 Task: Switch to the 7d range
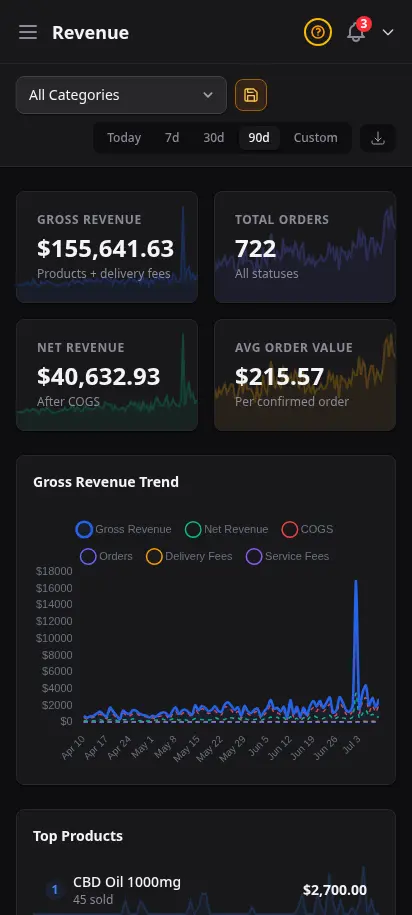172,138
